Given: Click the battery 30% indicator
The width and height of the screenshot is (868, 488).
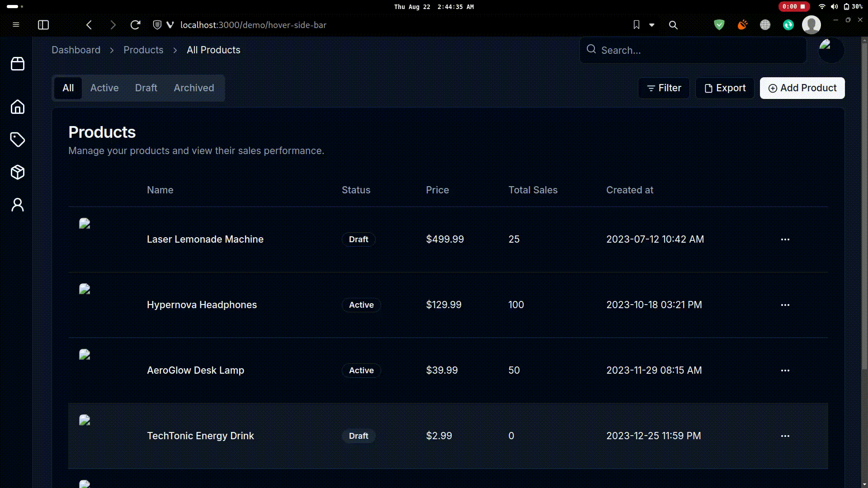Looking at the screenshot, I should (x=853, y=6).
